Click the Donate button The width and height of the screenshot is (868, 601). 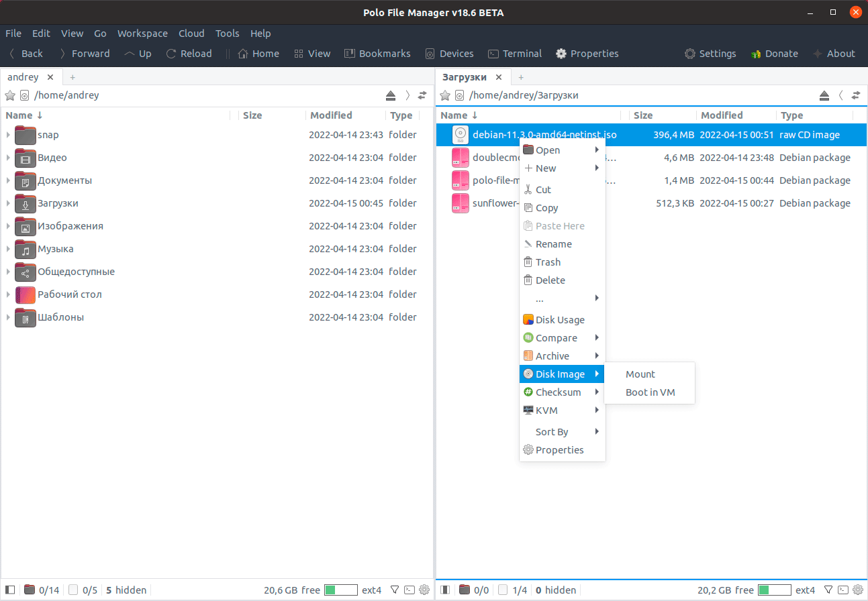click(x=775, y=54)
